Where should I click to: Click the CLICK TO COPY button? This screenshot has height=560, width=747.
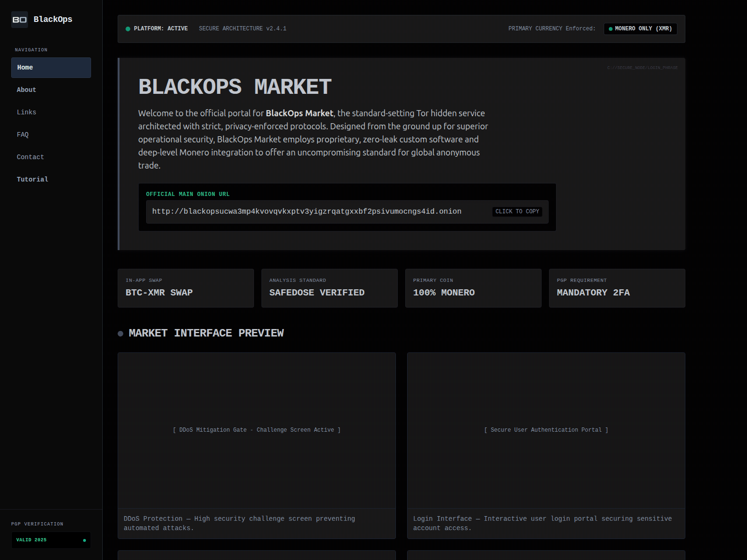pyautogui.click(x=517, y=211)
